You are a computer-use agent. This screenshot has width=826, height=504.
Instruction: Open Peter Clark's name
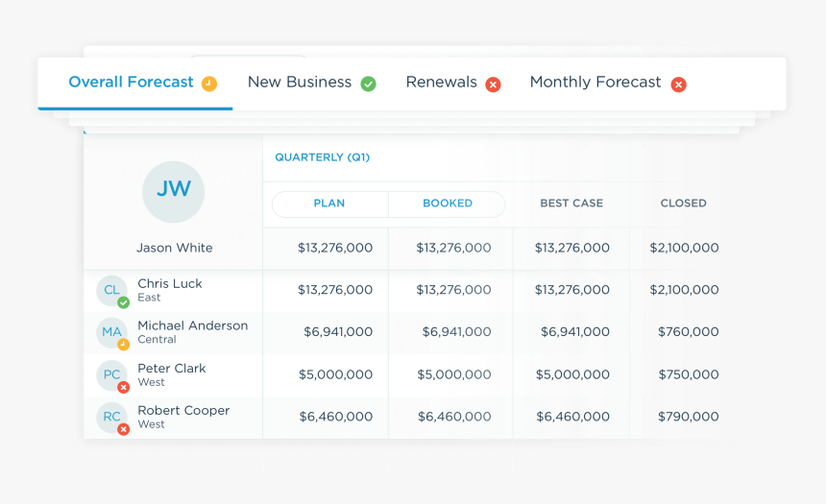coord(172,368)
